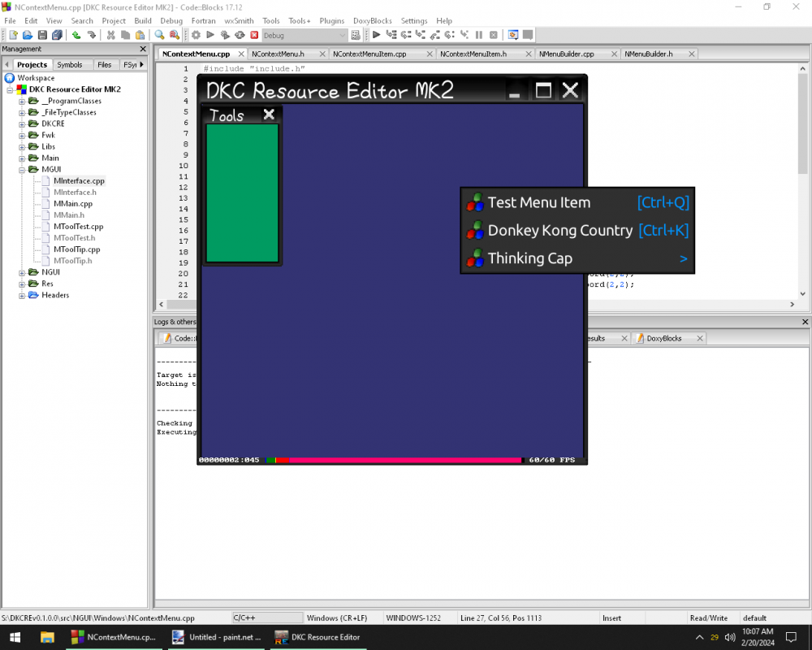Viewport: 812px width, 650px height.
Task: Open the wxSmith menu in menu bar
Action: click(239, 20)
